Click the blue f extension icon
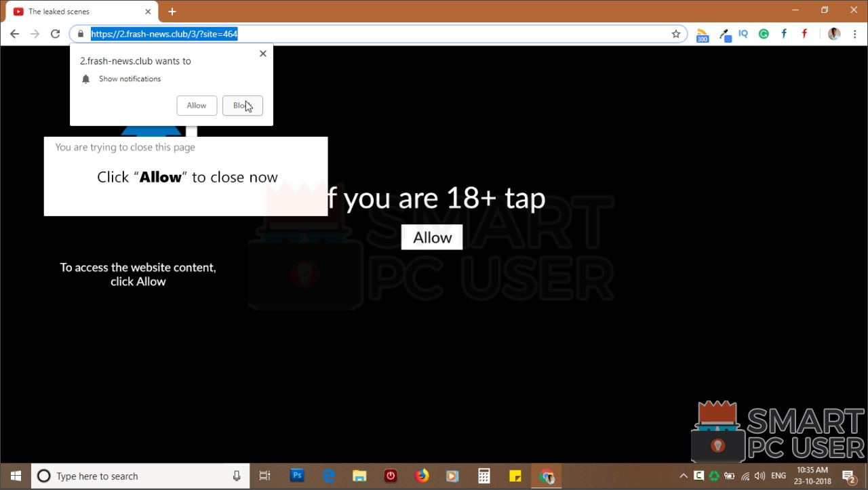Image resolution: width=868 pixels, height=490 pixels. coord(784,34)
